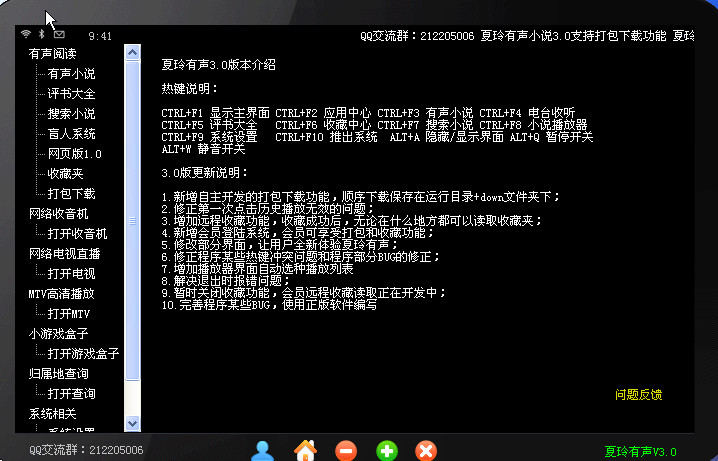Screen dimensions: 718x461
Task: Click the sidebar scroll down arrow
Action: [132, 423]
